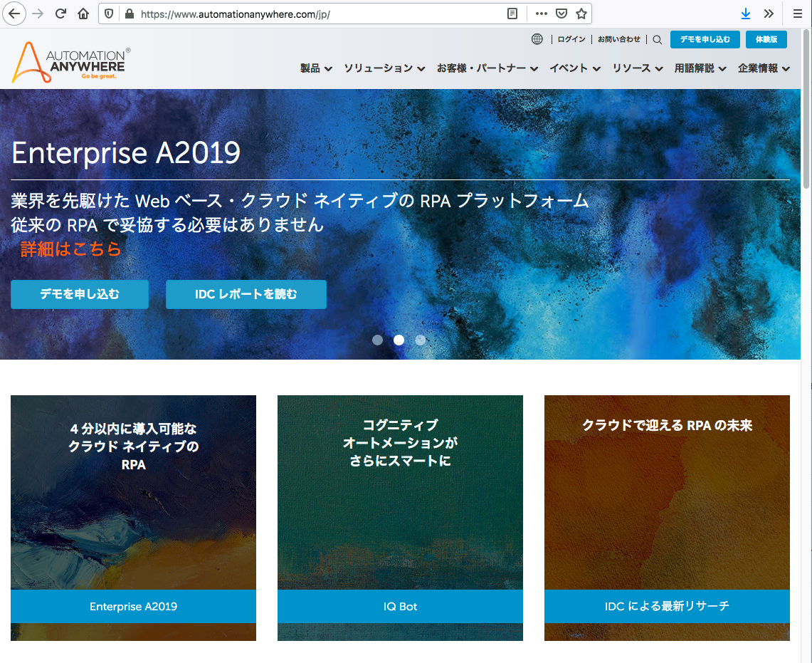Click the Enterprise A2019 card button
This screenshot has width=812, height=663.
133,606
